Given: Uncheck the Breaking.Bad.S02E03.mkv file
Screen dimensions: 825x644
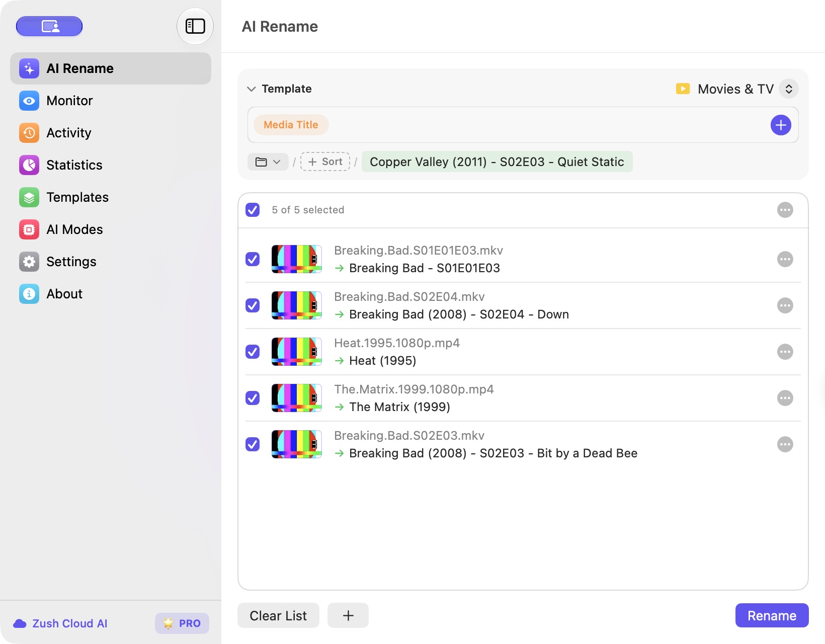Looking at the screenshot, I should pyautogui.click(x=253, y=444).
